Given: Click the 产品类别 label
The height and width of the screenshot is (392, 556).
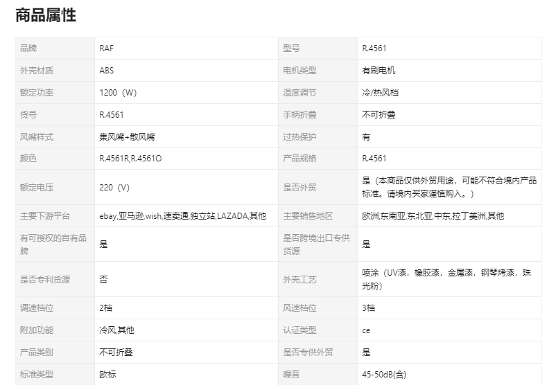Looking at the screenshot, I should point(37,353).
